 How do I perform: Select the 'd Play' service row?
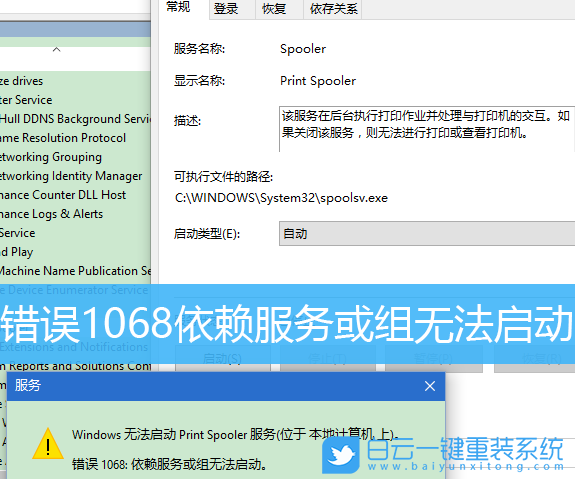pos(75,252)
